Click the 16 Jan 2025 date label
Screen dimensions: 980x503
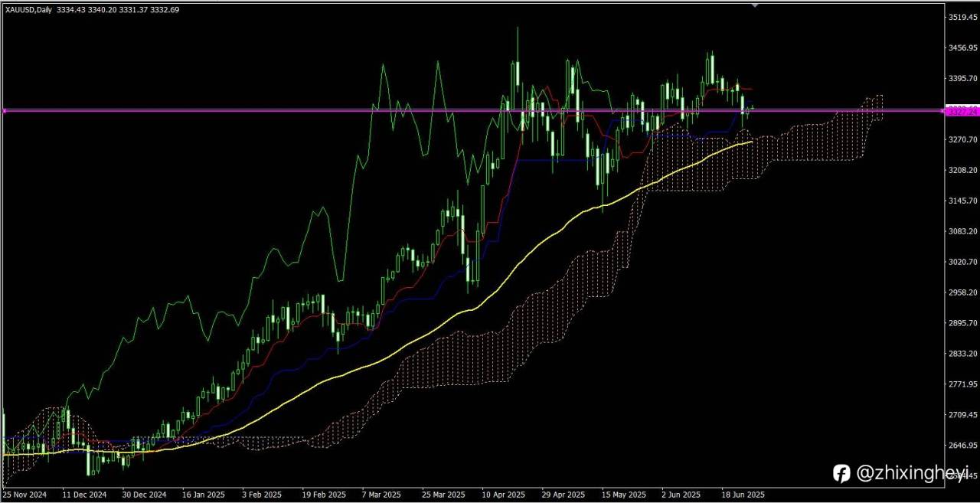pyautogui.click(x=204, y=495)
